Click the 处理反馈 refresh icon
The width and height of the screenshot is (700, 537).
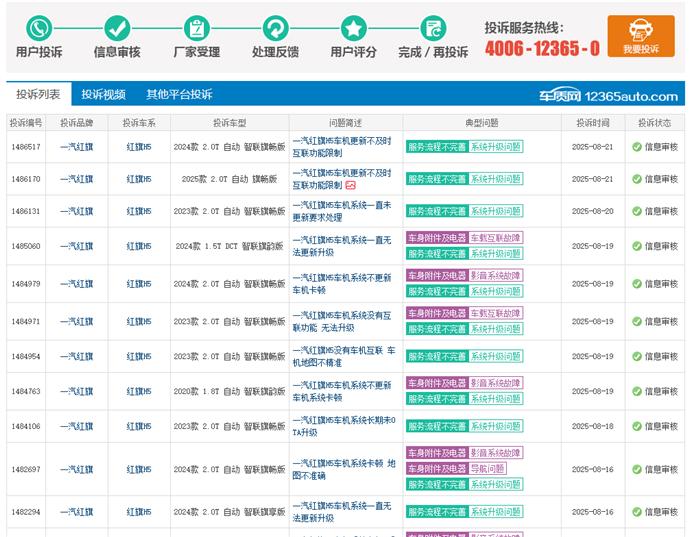pyautogui.click(x=275, y=28)
